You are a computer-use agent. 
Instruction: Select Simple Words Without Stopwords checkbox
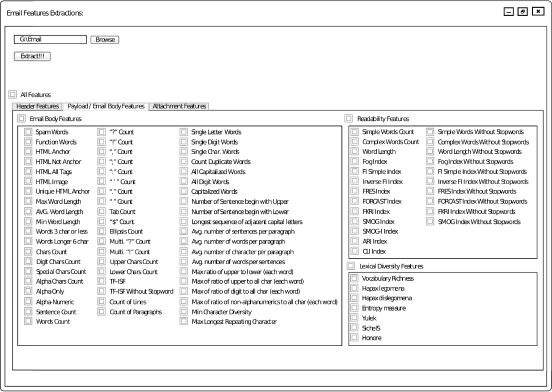[430, 132]
